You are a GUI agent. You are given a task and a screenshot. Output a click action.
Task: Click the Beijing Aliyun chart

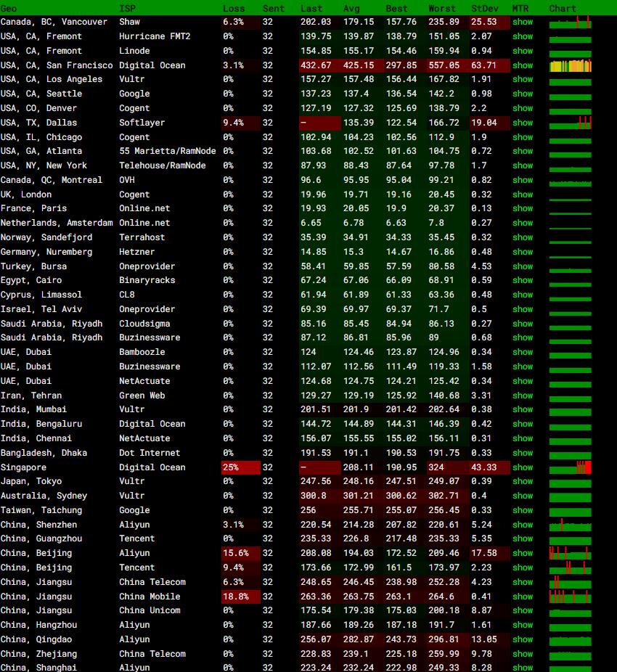point(571,553)
